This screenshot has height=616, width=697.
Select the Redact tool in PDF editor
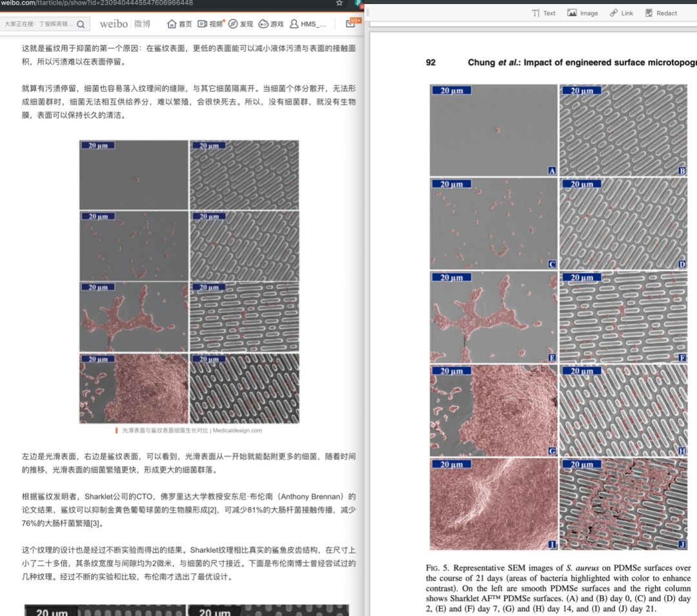[661, 13]
